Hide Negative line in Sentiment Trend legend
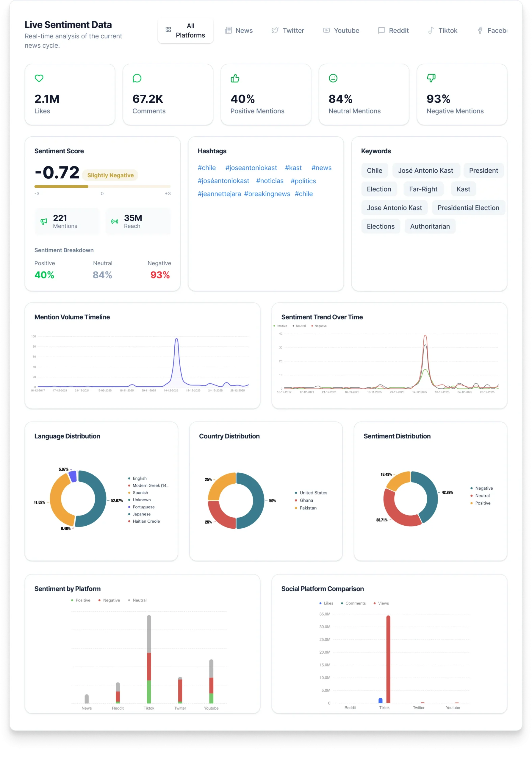 319,326
